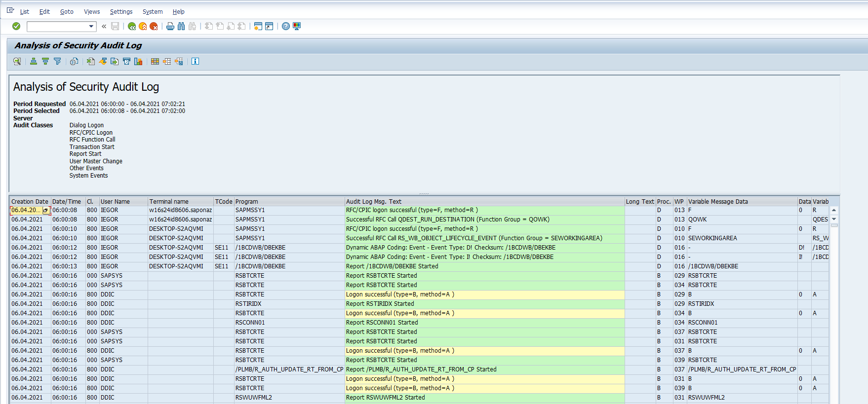Open the Help question mark icon
This screenshot has width=868, height=404.
click(286, 26)
